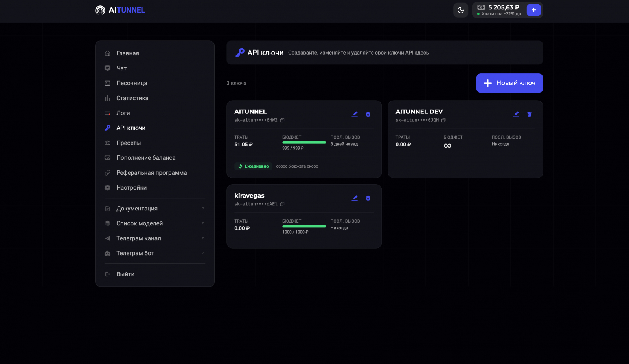Click the robot icon beside Телеграм бот

click(107, 254)
